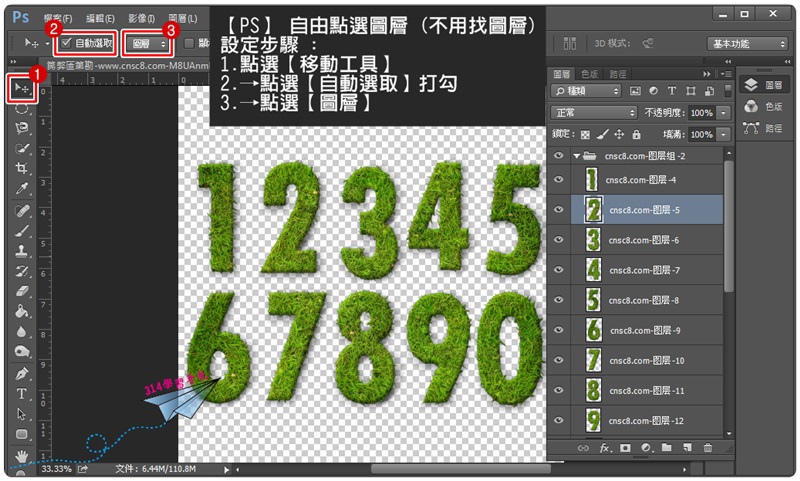The height and width of the screenshot is (481, 800).
Task: Select the Hand tool
Action: coord(21,455)
